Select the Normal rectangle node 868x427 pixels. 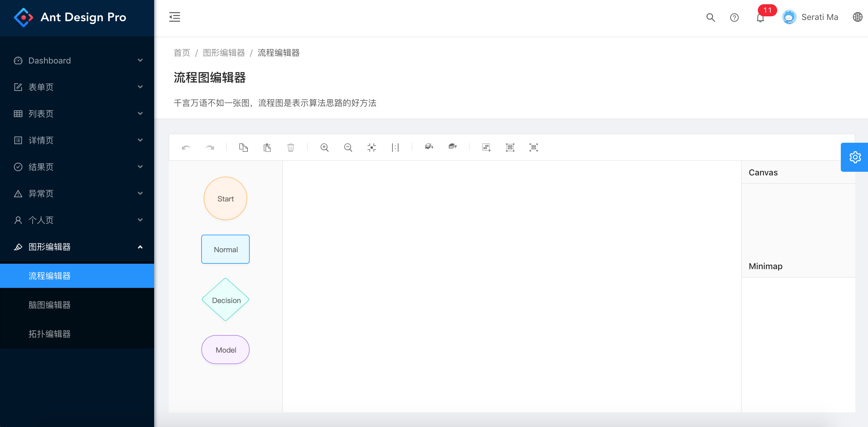pos(225,249)
